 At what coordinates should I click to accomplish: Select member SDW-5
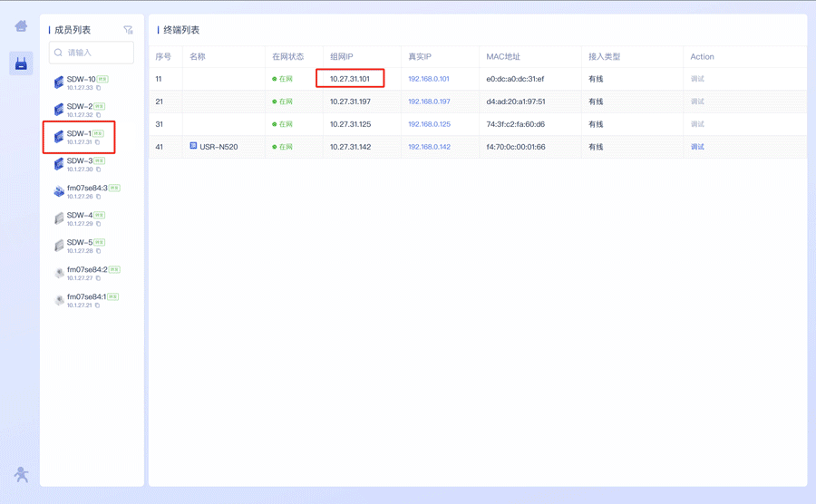click(79, 243)
